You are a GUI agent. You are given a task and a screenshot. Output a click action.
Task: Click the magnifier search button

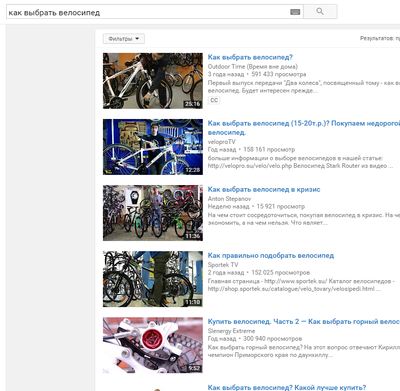tap(320, 12)
